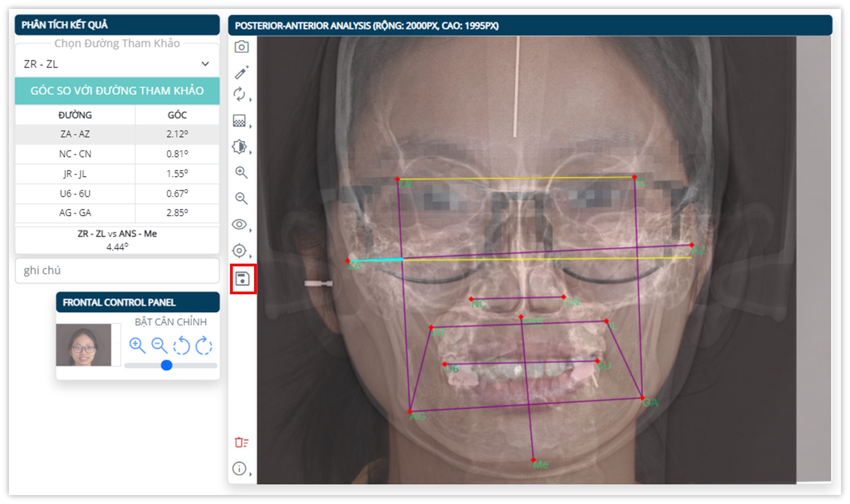Viewport: 850px width, 504px height.
Task: Click the ĐƯỜNG column header
Action: click(x=75, y=115)
